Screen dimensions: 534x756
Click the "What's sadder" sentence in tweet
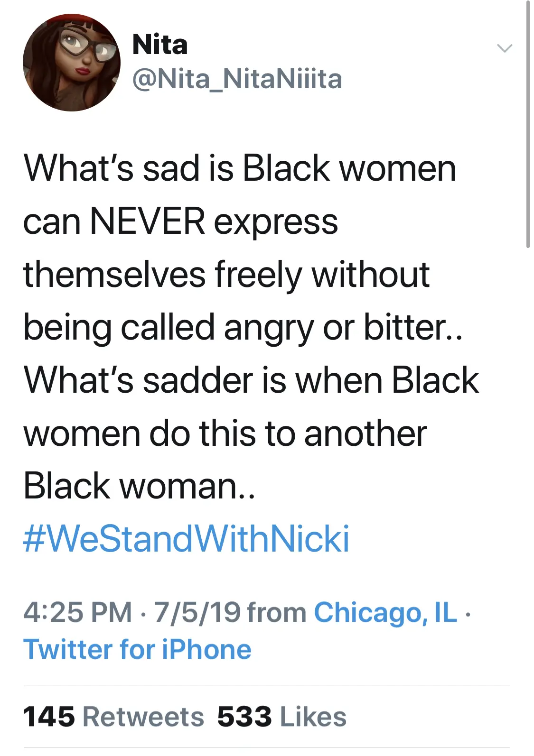[x=155, y=380]
